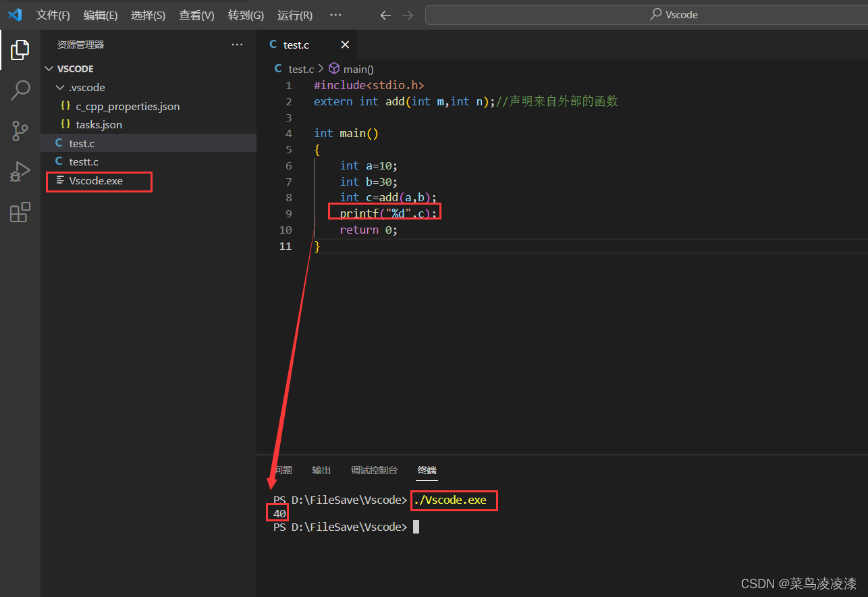Click the return 0; line
The width and height of the screenshot is (868, 597).
pyautogui.click(x=369, y=230)
